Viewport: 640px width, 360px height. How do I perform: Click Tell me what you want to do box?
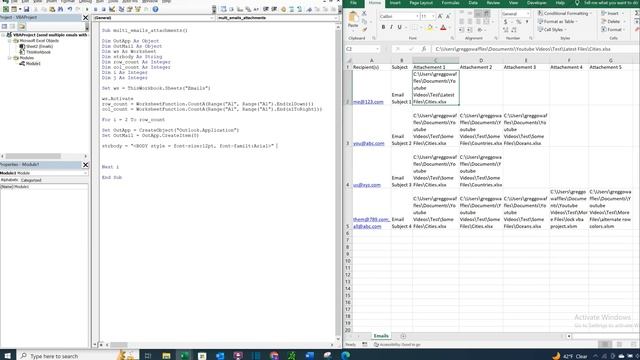[x=608, y=3]
